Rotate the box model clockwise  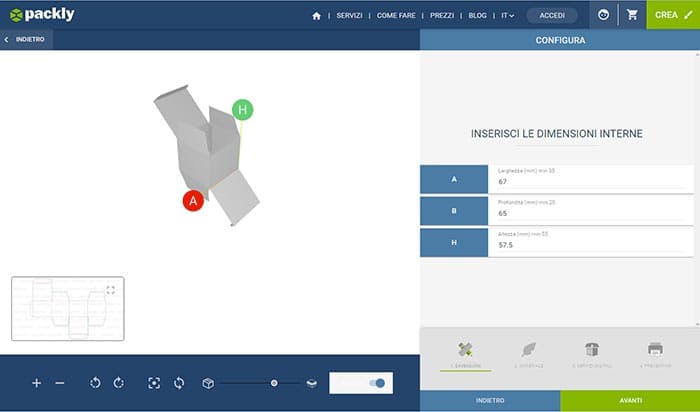click(118, 383)
